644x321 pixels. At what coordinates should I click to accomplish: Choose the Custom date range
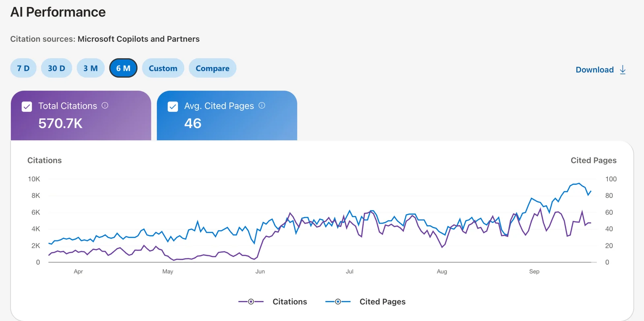coord(163,68)
